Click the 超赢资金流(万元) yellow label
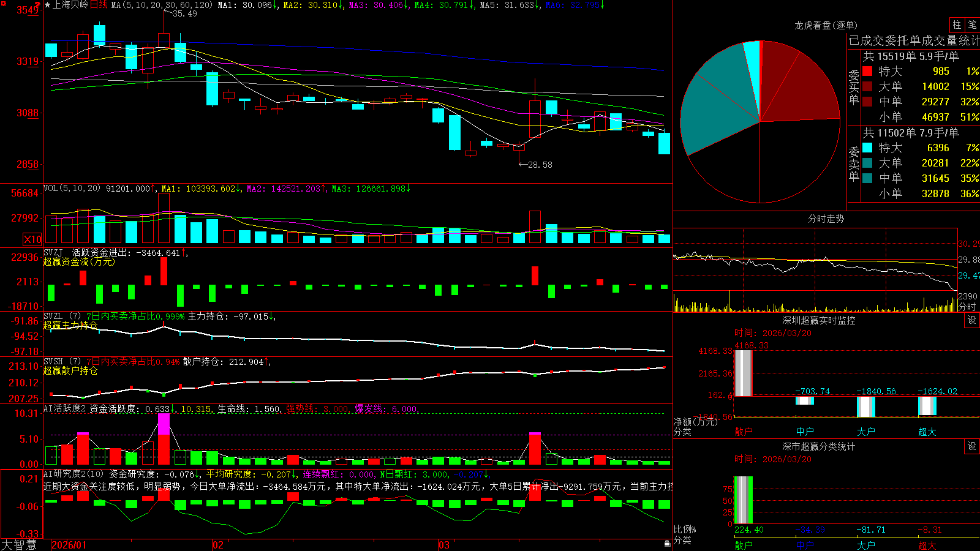This screenshot has height=551, width=980. coord(79,261)
